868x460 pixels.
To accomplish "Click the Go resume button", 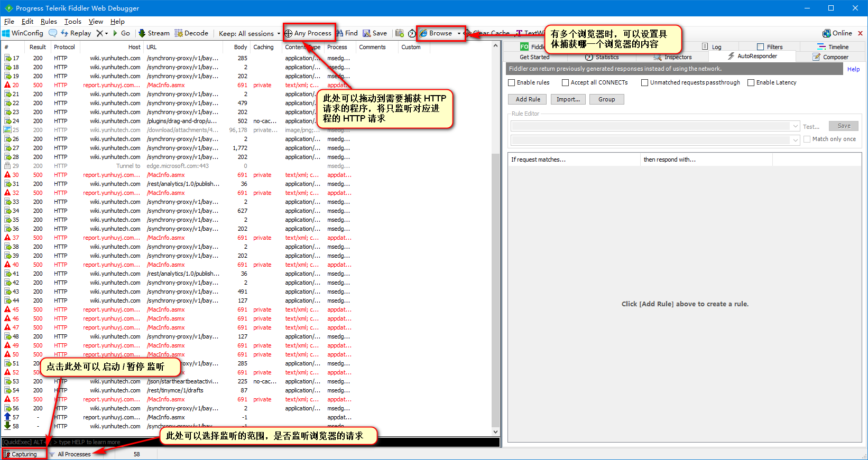I will (121, 33).
